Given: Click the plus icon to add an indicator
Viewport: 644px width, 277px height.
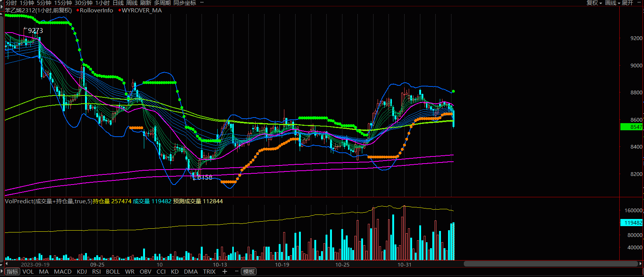Looking at the screenshot, I should (225, 272).
